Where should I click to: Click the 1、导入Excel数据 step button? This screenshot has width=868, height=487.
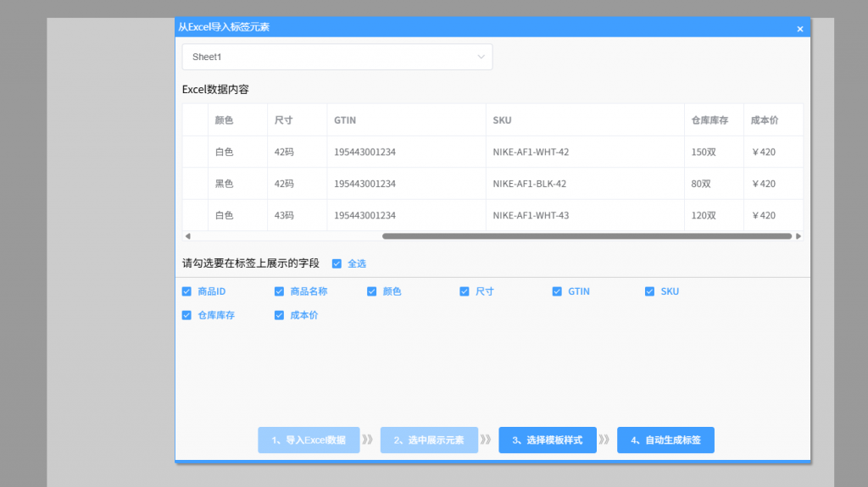pyautogui.click(x=309, y=440)
